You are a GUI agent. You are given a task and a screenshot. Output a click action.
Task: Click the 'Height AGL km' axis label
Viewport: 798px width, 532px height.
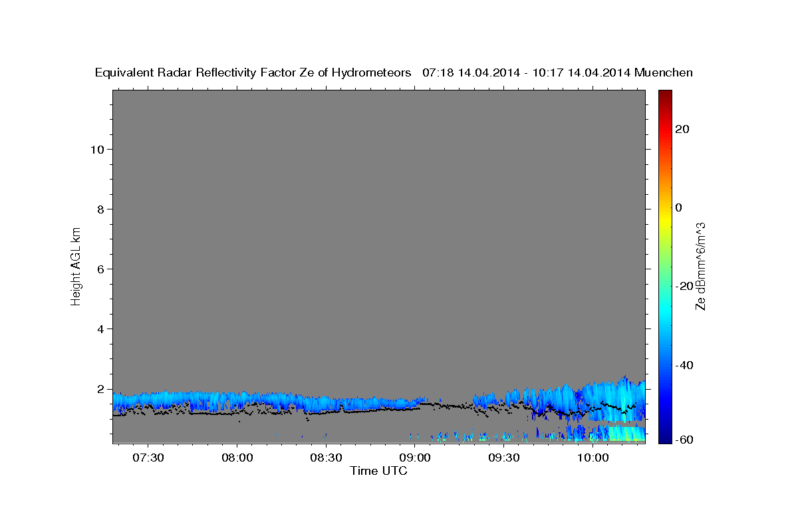click(x=76, y=265)
